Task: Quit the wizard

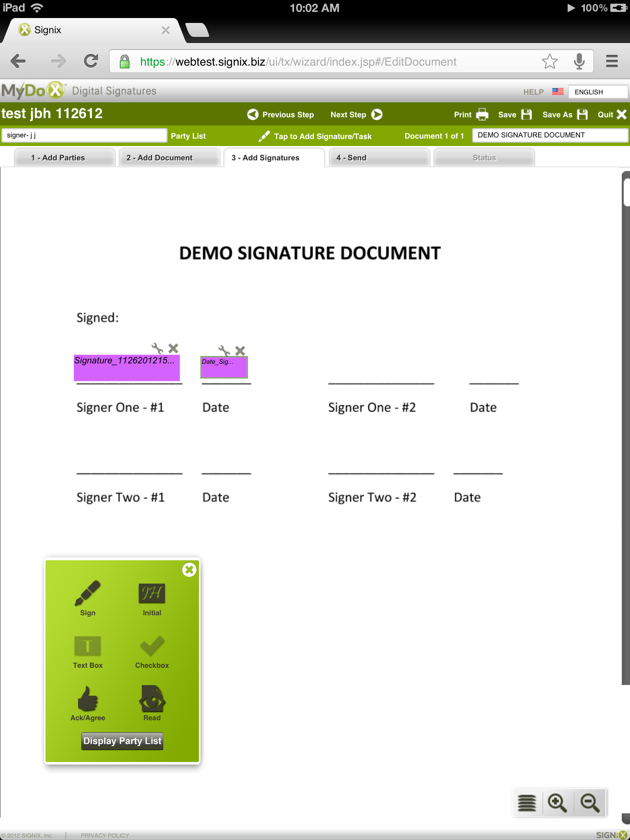Action: pyautogui.click(x=612, y=114)
